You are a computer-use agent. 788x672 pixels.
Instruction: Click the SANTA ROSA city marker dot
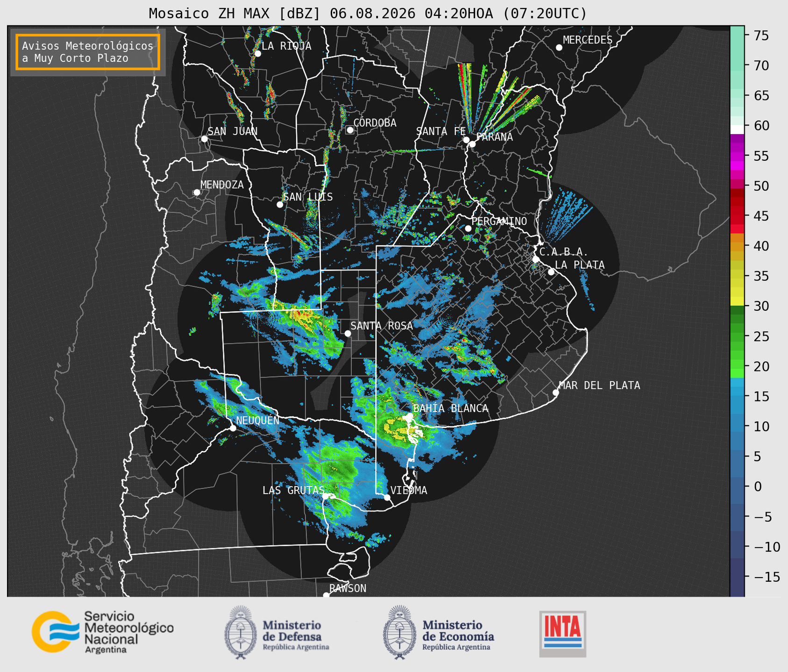(x=348, y=333)
